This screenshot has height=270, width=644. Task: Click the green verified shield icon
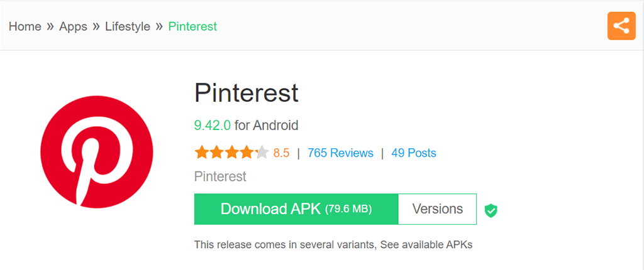click(491, 210)
